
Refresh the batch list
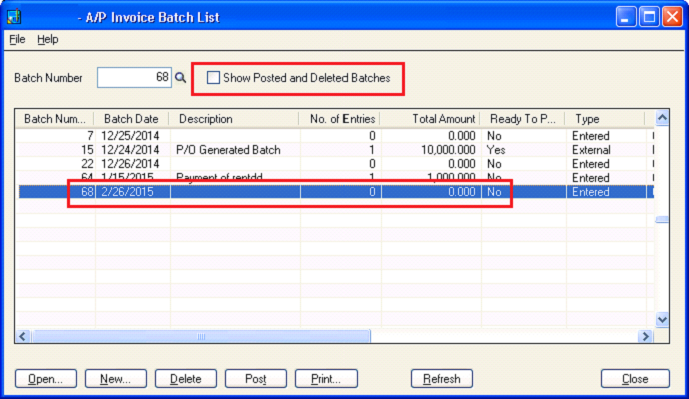coord(442,379)
